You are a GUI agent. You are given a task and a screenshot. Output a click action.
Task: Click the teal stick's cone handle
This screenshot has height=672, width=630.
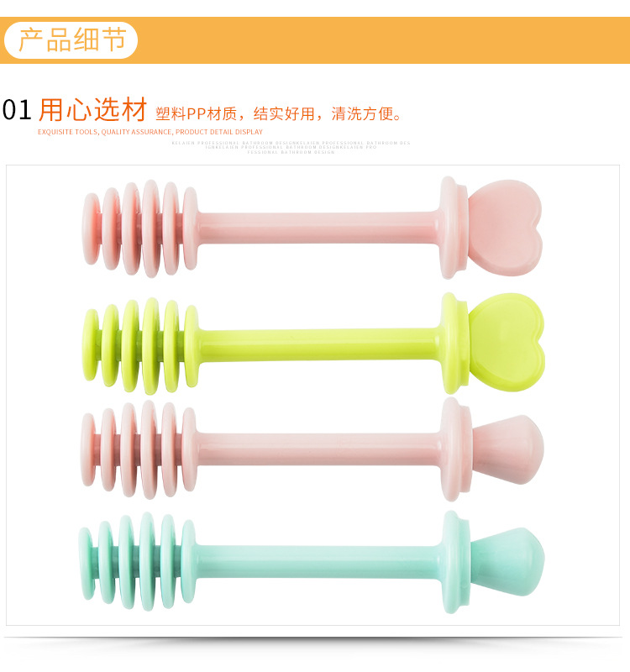tap(507, 561)
